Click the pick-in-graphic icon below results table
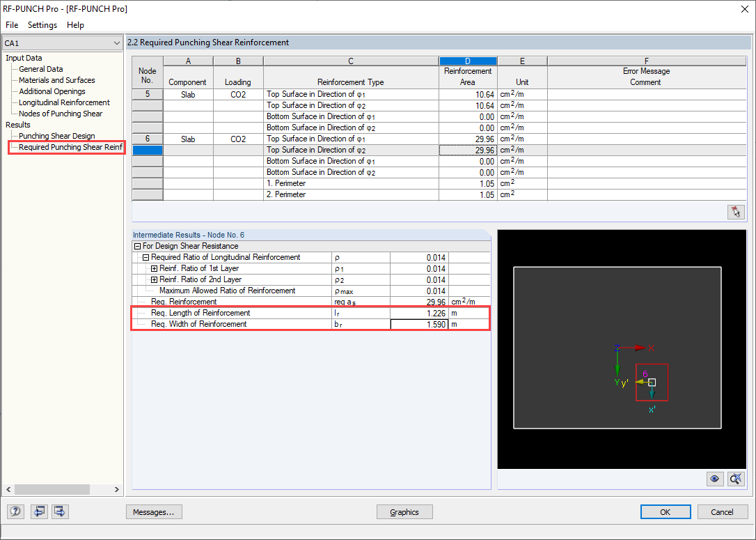756x540 pixels. [736, 212]
